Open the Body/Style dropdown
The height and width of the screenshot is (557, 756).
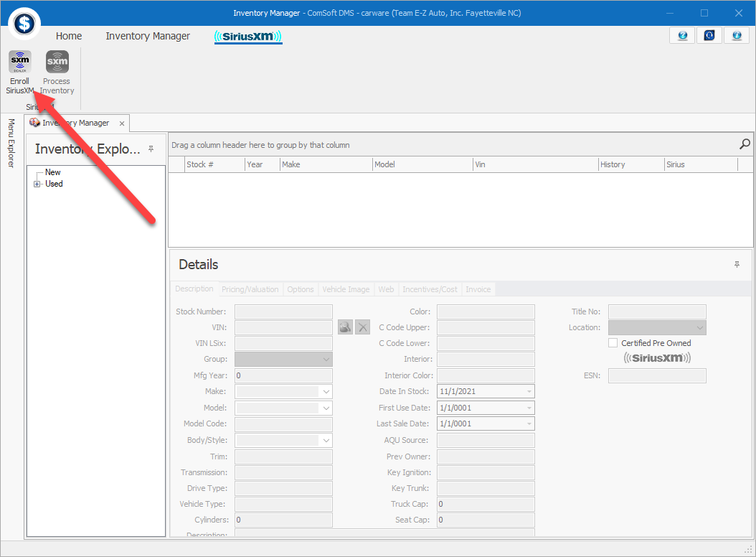tap(326, 440)
